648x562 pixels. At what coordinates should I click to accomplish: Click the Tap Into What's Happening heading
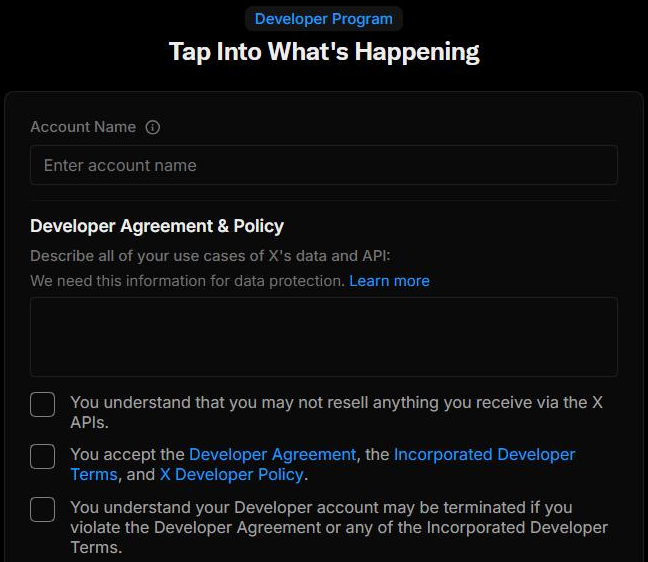pos(324,52)
